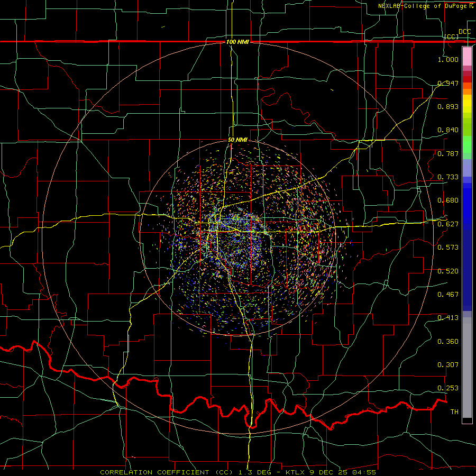Click the 0.680 scale value
This screenshot has width=476, height=476.
tap(448, 200)
